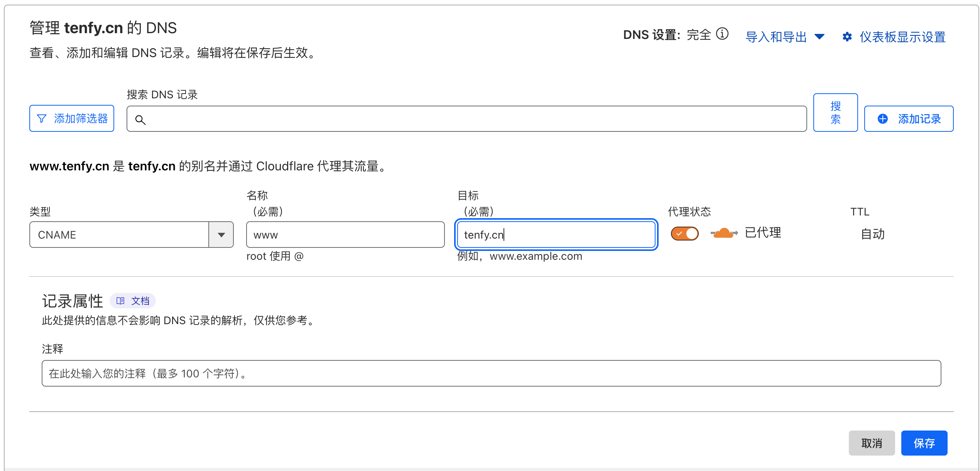The image size is (980, 471).
Task: Click the target field containing tenfy.cn
Action: point(556,234)
